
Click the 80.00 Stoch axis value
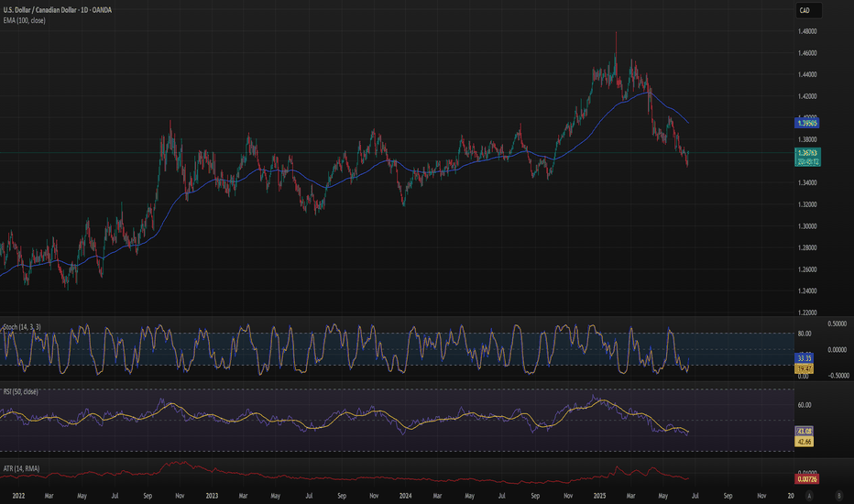point(805,334)
